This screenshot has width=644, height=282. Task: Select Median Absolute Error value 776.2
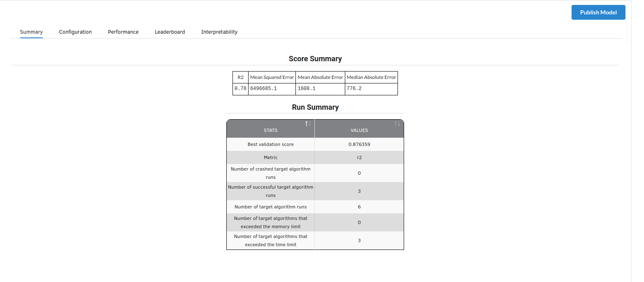click(x=354, y=88)
